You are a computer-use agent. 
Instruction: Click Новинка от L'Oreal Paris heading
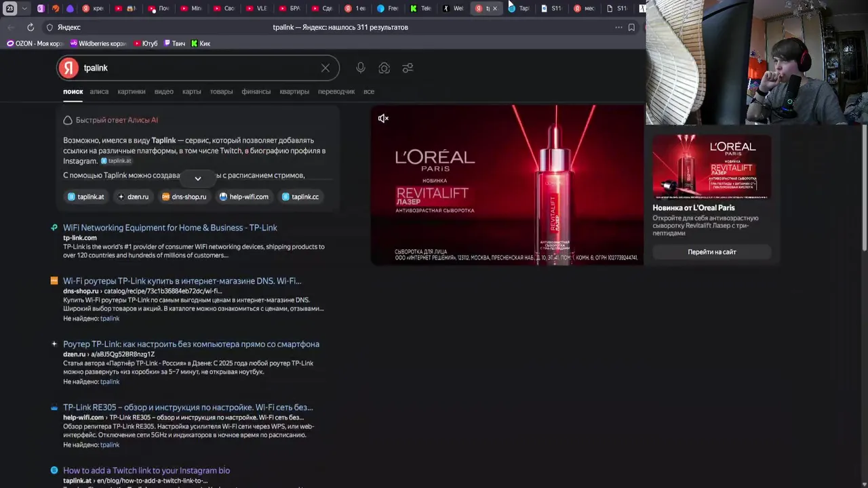694,208
